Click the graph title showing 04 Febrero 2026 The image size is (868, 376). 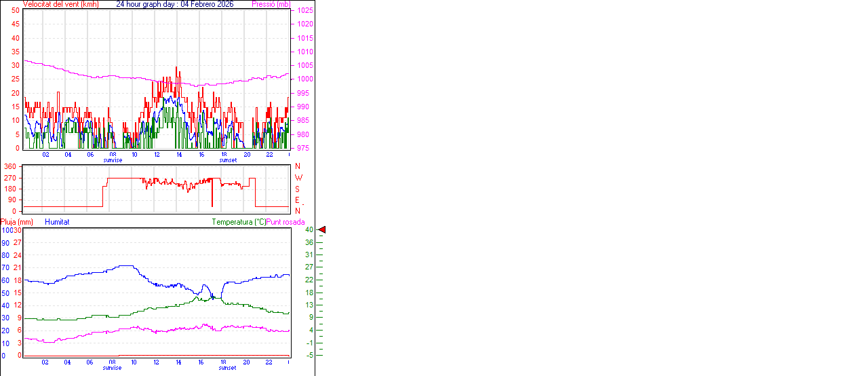[175, 4]
